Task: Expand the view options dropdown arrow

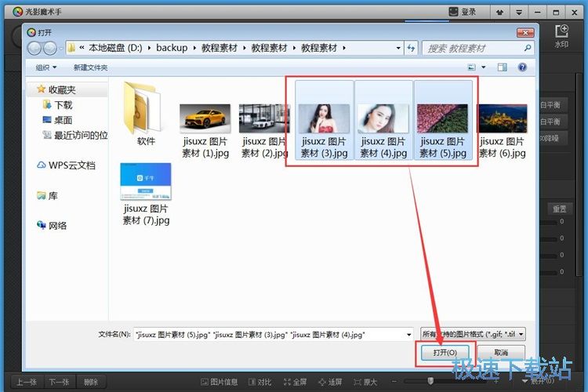Action: tap(484, 67)
